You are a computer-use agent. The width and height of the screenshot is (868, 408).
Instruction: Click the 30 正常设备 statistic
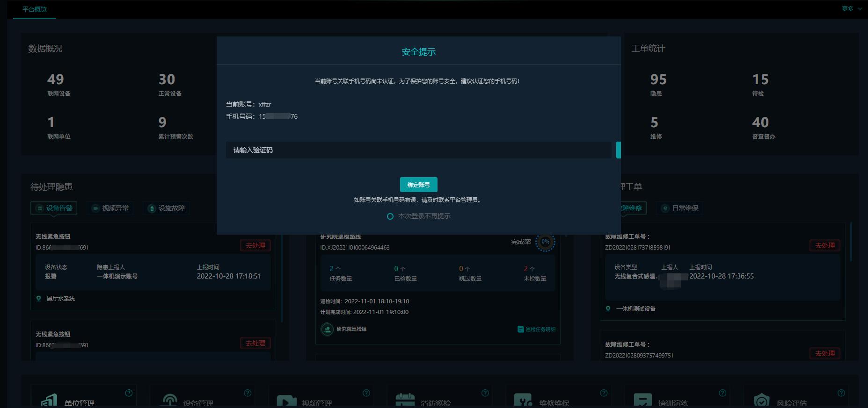pos(170,84)
